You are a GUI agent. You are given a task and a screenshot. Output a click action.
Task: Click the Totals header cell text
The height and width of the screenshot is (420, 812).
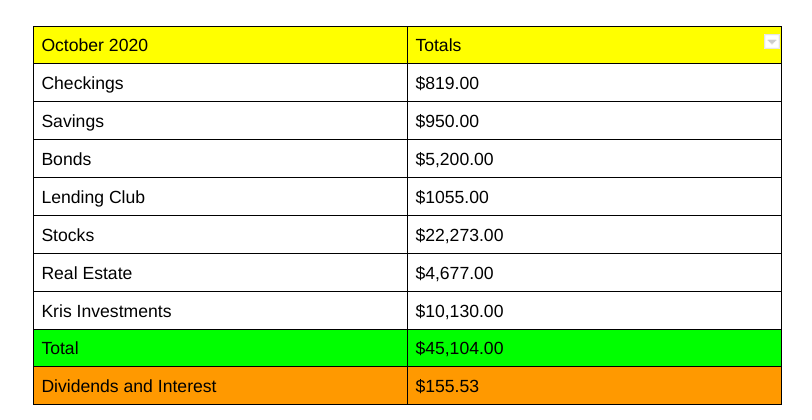click(x=438, y=46)
